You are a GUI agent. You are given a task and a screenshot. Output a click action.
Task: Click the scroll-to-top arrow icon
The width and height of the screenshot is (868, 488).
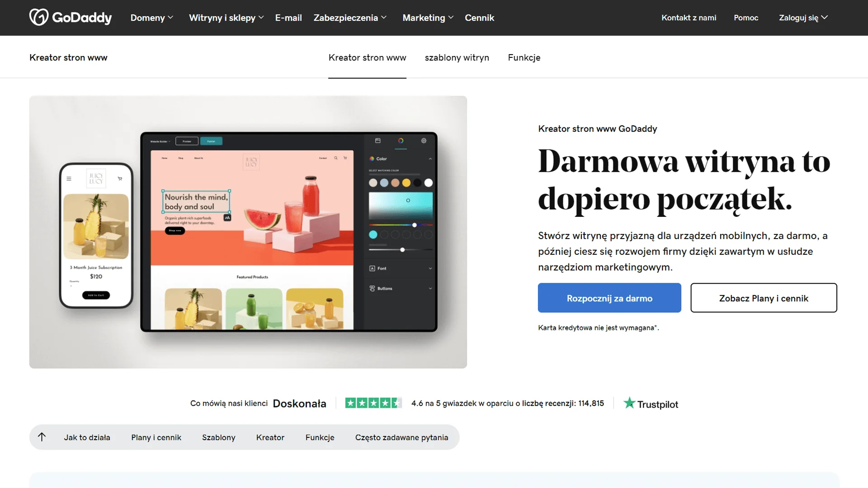click(42, 437)
